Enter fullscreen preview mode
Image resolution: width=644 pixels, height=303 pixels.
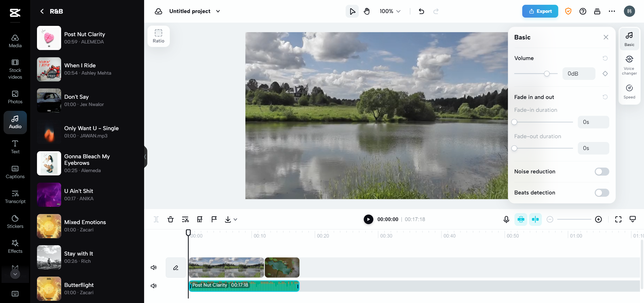618,219
